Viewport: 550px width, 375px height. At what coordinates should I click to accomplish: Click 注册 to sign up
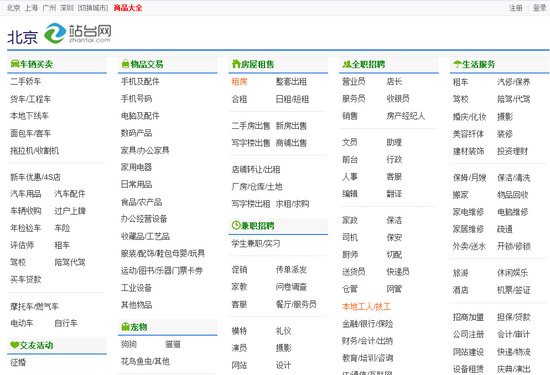coord(516,8)
